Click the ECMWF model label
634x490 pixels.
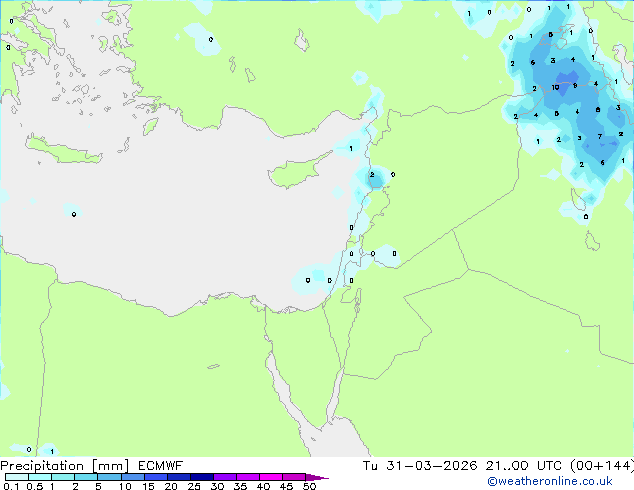161,466
